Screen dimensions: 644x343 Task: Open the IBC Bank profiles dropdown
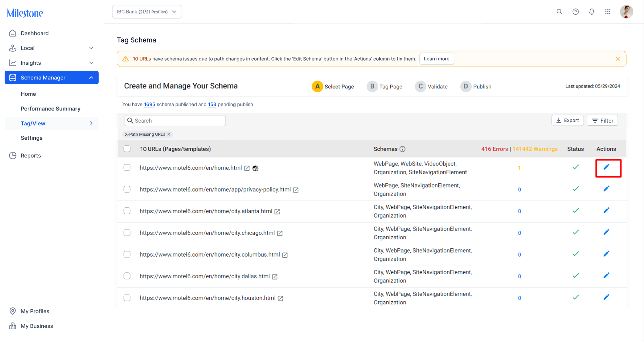click(x=147, y=12)
